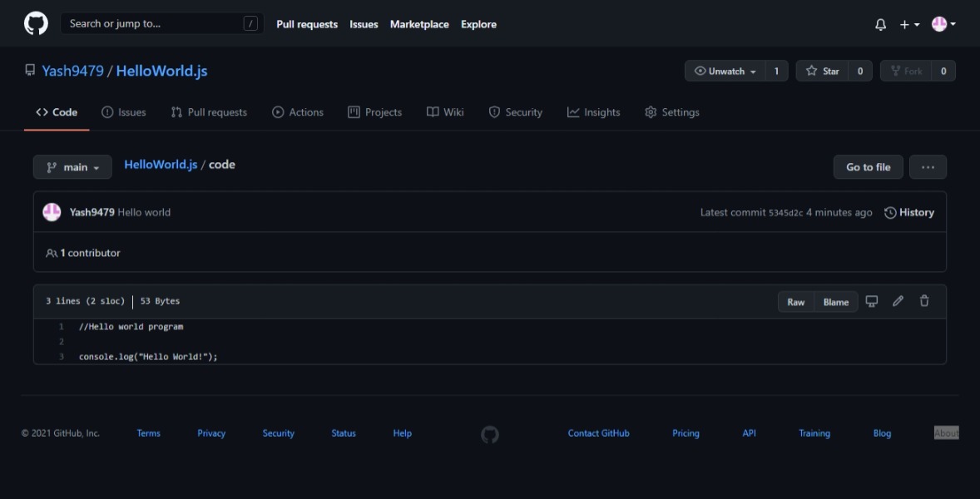Expand the Unwatch notifications dropdown
Image resolution: width=980 pixels, height=499 pixels.
tap(725, 72)
